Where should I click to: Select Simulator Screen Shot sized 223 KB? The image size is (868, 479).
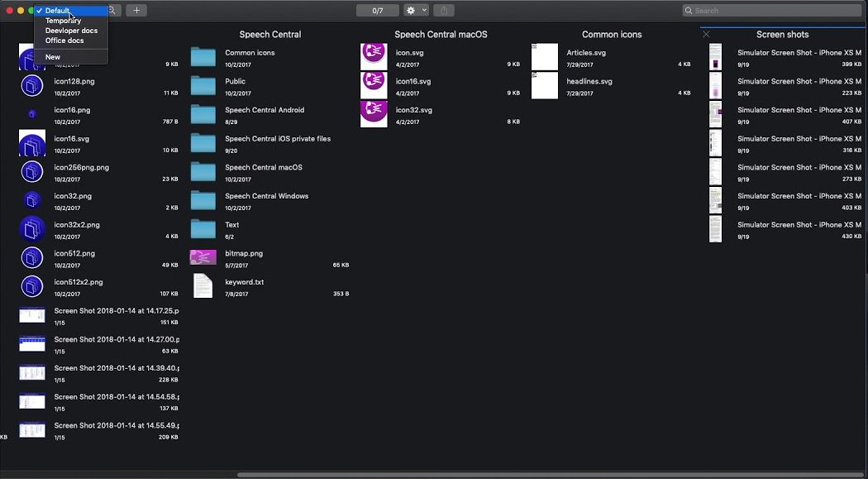pos(785,86)
